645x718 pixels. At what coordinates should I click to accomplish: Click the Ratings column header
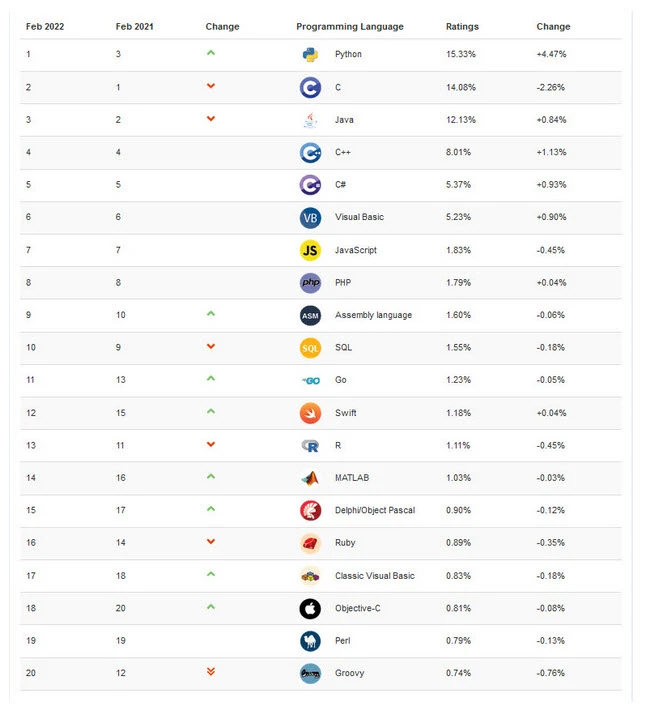pos(462,27)
